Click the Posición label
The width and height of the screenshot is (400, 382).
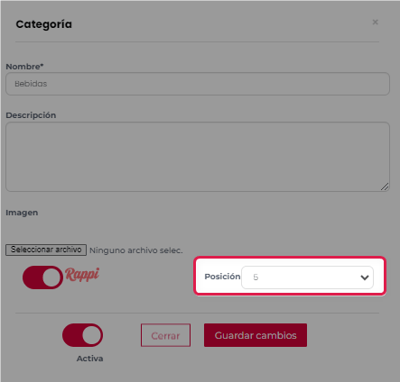222,277
